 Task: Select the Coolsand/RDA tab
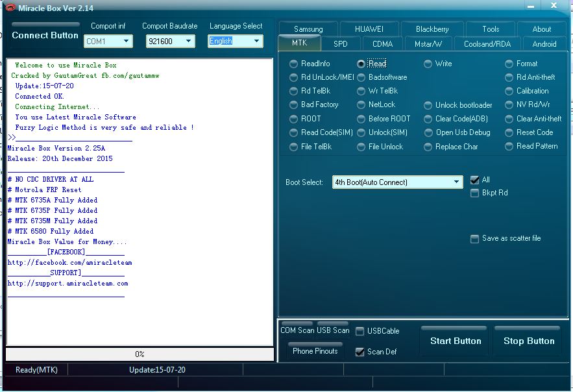click(x=487, y=44)
